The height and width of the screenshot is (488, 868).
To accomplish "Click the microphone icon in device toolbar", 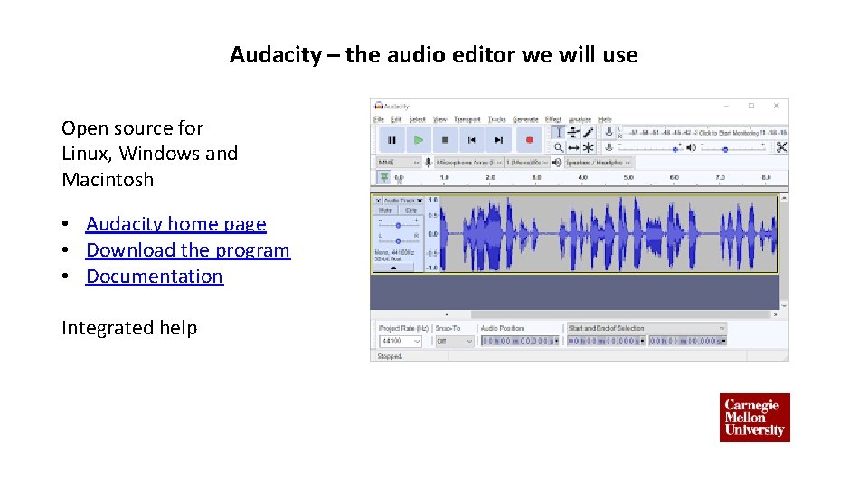I will (x=428, y=163).
